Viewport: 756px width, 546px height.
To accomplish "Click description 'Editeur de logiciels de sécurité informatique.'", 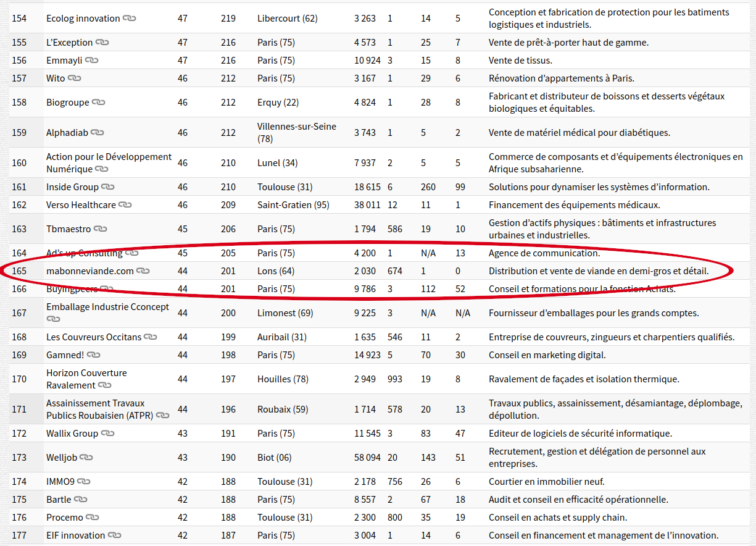I will tap(581, 434).
